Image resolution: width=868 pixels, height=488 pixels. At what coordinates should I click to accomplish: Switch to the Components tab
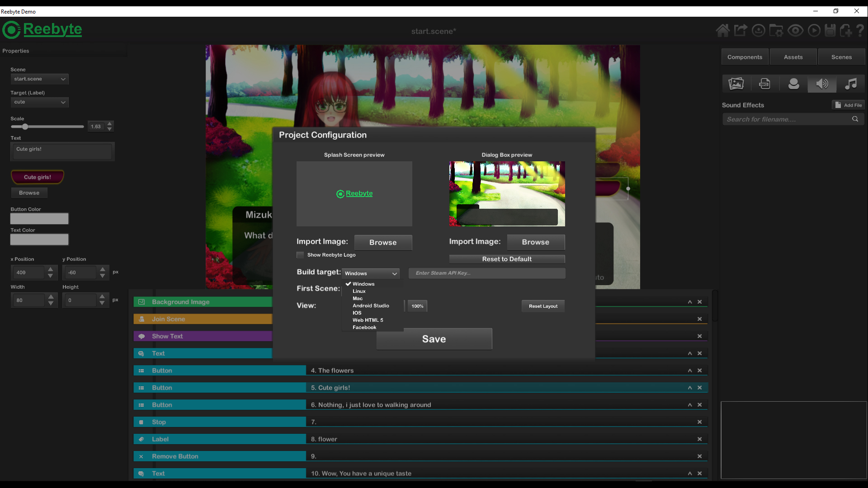tap(744, 56)
